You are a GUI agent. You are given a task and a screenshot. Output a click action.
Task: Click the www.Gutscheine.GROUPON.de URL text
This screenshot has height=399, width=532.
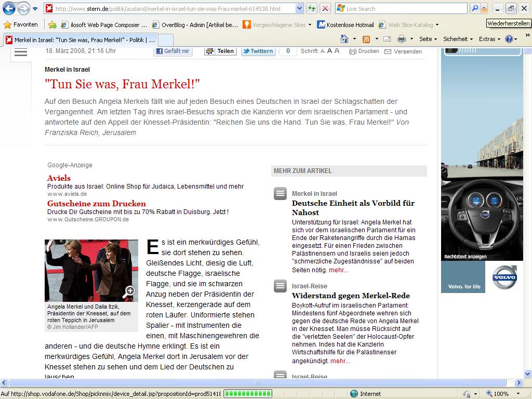coord(88,220)
